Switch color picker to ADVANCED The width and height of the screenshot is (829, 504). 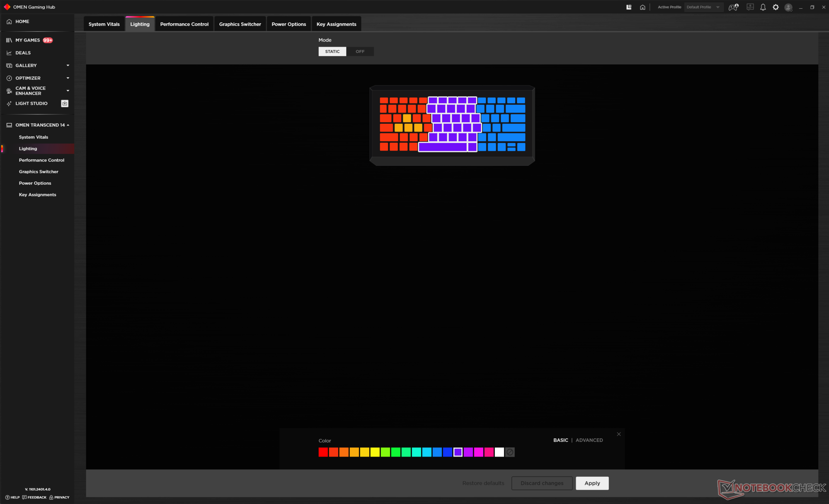click(589, 440)
